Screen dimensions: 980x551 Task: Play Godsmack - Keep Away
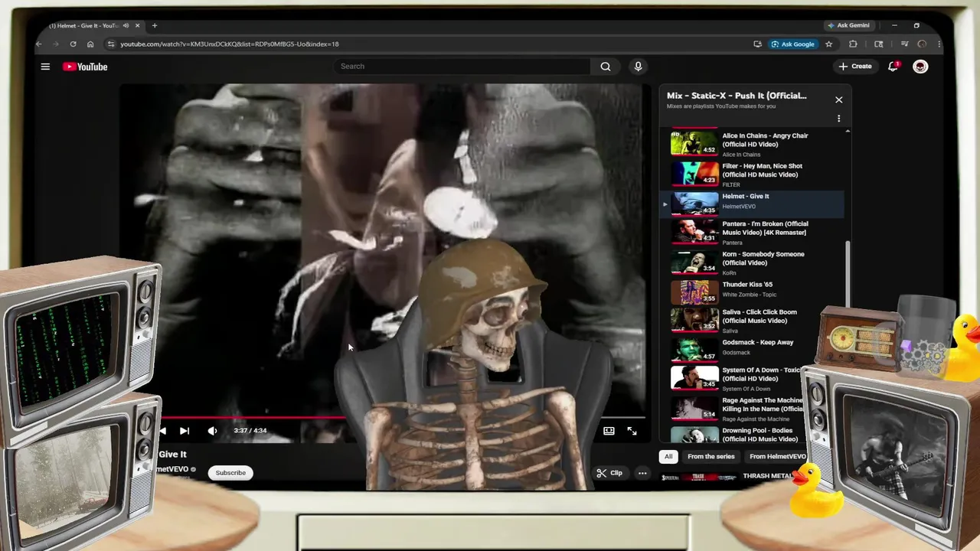tap(753, 350)
